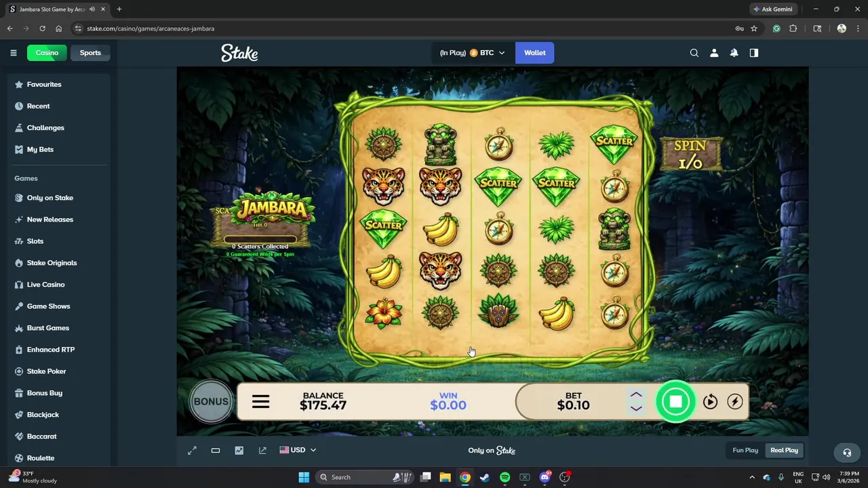Viewport: 868px width, 488px height.
Task: Open live support headset button
Action: [846, 453]
